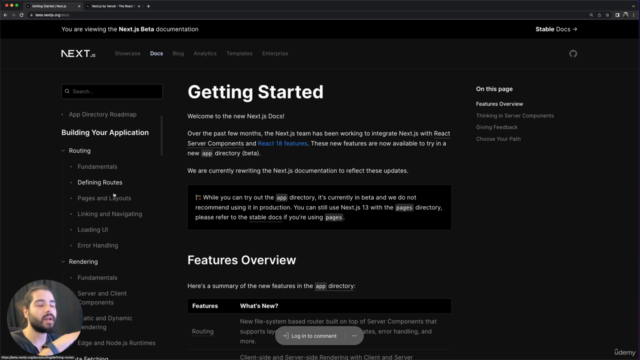Open the more options dots beside Log in
The image size is (640, 360).
[x=354, y=336]
